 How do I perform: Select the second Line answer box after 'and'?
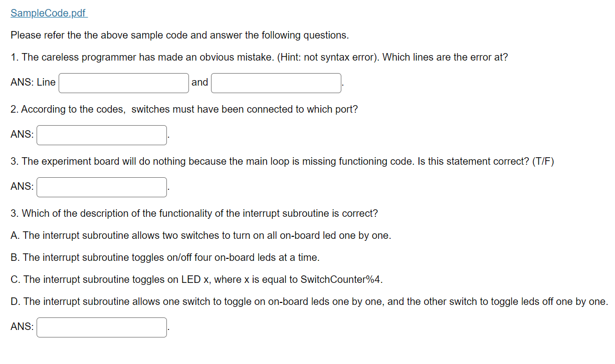[276, 83]
